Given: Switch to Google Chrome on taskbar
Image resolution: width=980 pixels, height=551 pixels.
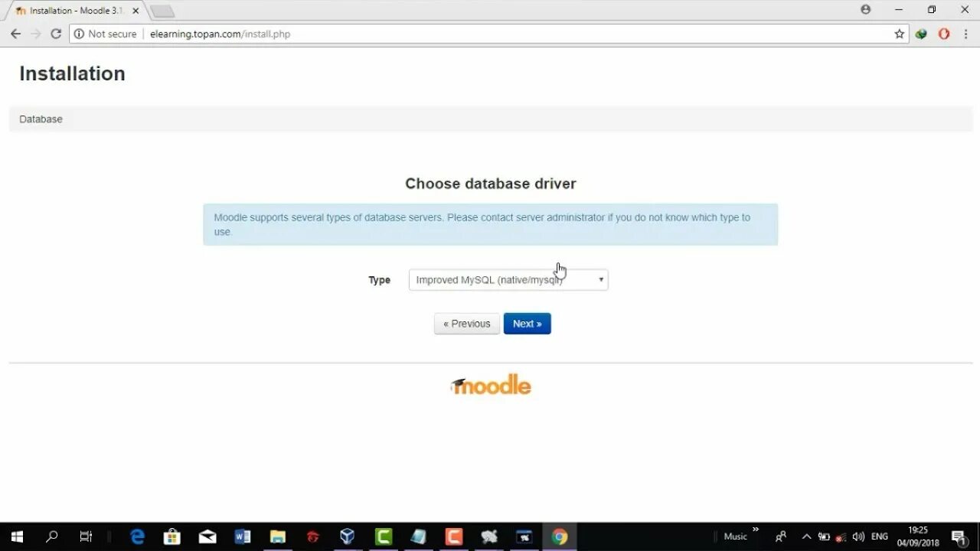Looking at the screenshot, I should (560, 536).
